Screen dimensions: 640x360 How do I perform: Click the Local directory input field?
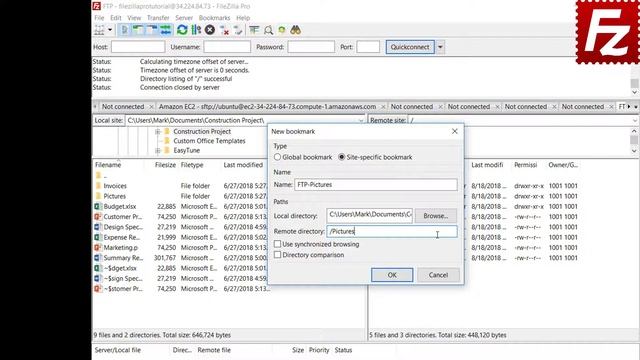(369, 215)
